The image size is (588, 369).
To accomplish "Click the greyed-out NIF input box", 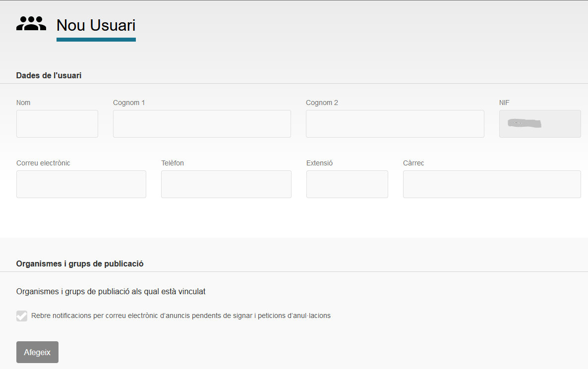I will click(539, 124).
